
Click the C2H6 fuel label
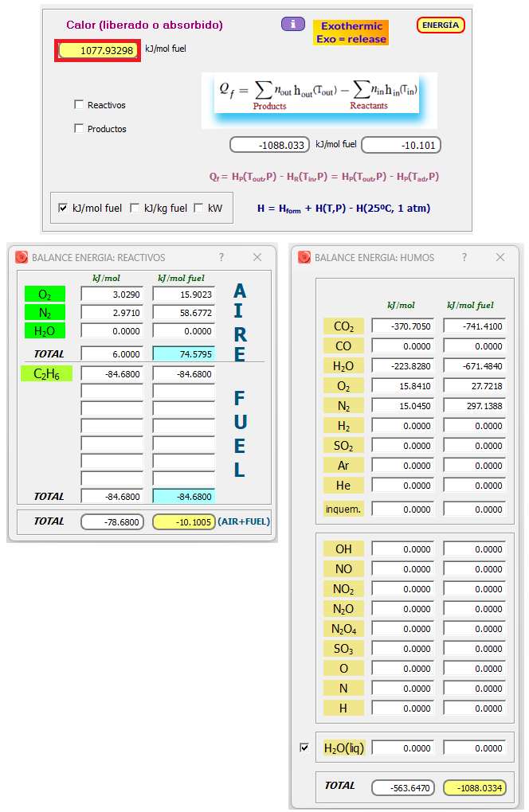coord(46,374)
